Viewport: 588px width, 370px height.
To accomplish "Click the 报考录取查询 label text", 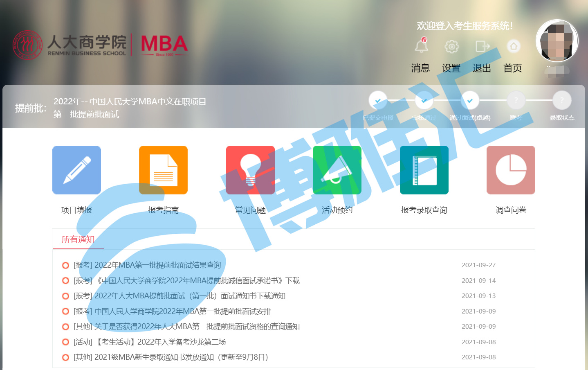I will [x=424, y=210].
